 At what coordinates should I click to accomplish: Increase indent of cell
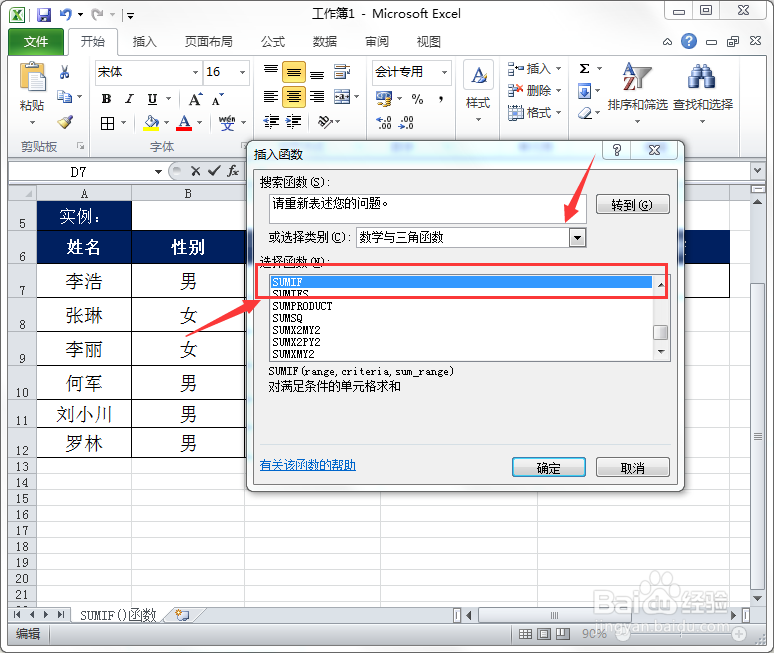(x=293, y=121)
